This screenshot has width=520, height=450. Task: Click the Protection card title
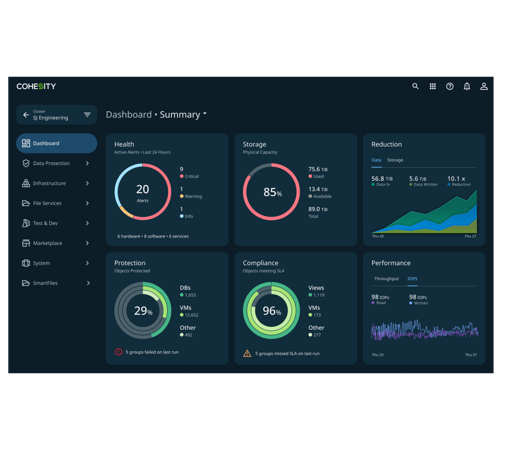coord(130,263)
